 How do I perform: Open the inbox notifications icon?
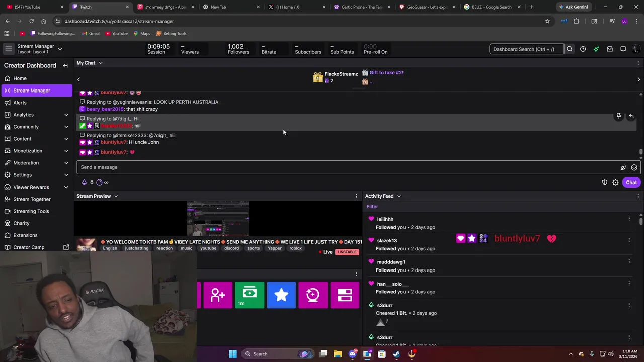[609, 49]
